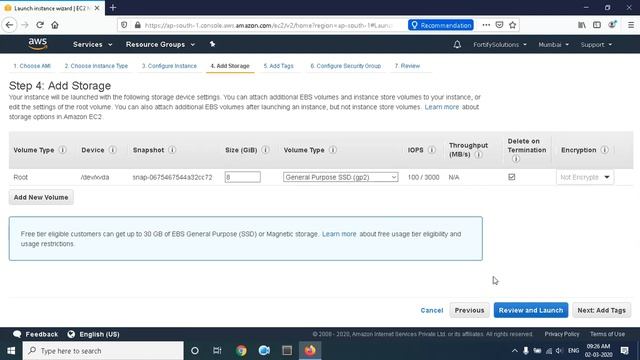Click Learn more about free usage tier
Screen dimensions: 640x360
(339, 234)
